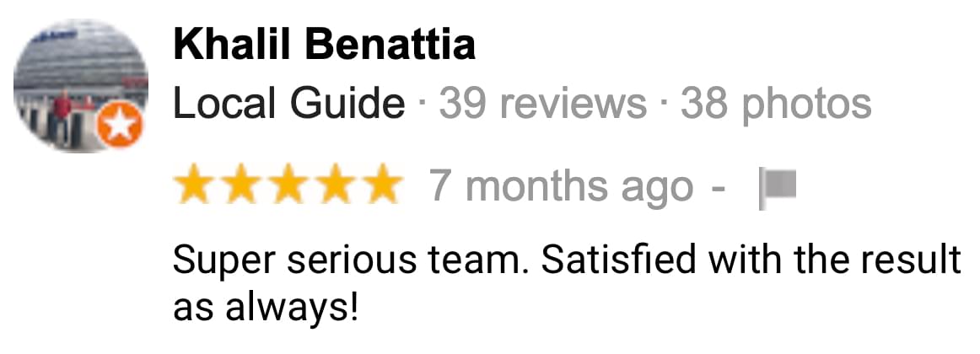Click the 7 months ago timestamp
Viewport: 980px width, 354px height.
pyautogui.click(x=561, y=186)
